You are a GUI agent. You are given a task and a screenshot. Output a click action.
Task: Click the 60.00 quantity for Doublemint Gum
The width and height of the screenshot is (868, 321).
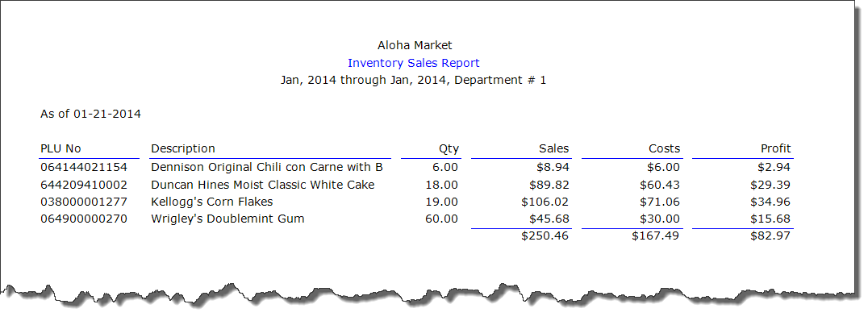coord(442,219)
